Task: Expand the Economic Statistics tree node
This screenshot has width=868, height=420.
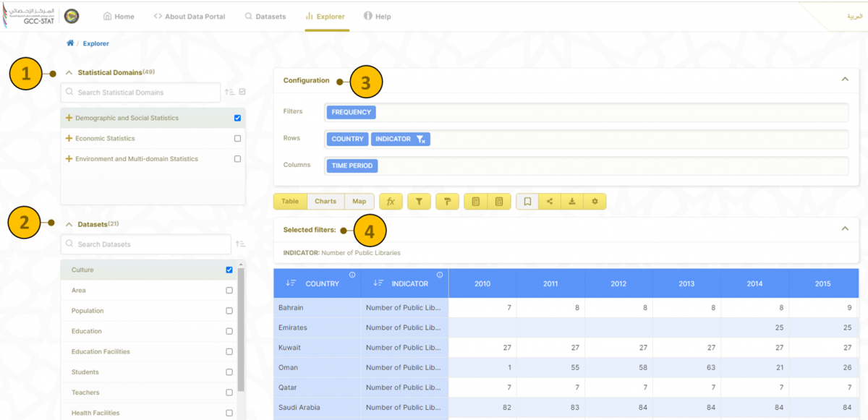Action: point(69,138)
